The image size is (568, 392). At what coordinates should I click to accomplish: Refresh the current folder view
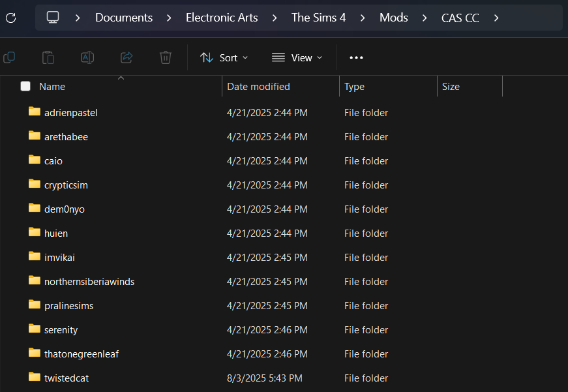pyautogui.click(x=11, y=18)
